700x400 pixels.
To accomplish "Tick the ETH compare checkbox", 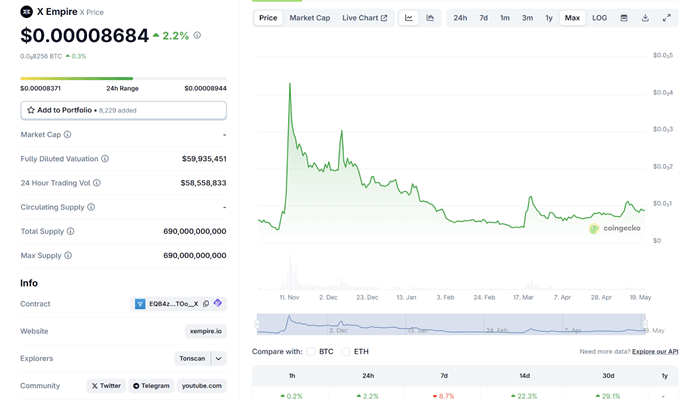I will click(346, 352).
